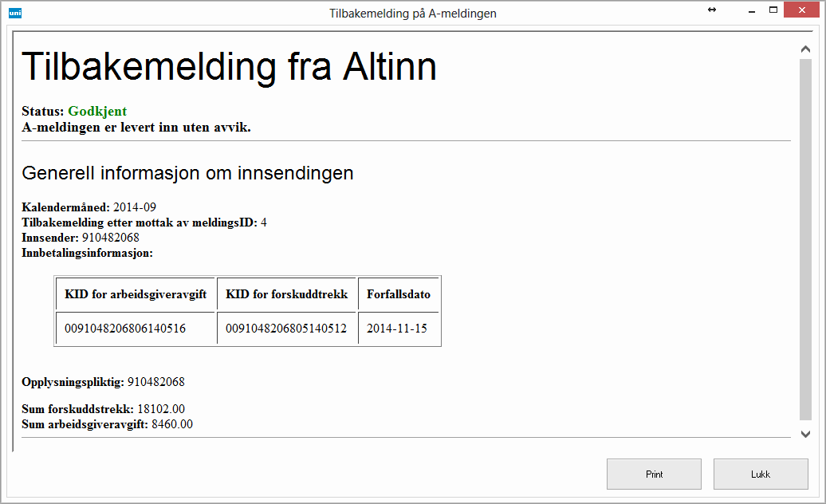Image resolution: width=826 pixels, height=504 pixels.
Task: Click the green Godkjent status text
Action: (x=97, y=112)
